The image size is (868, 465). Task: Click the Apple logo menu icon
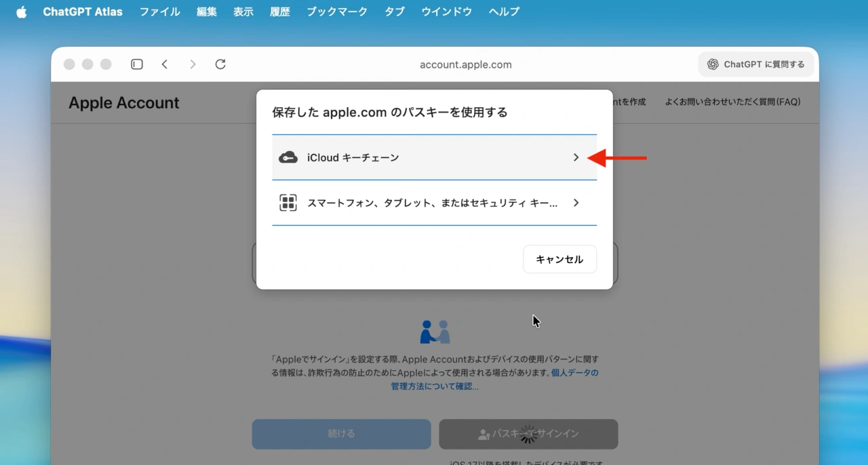coord(21,12)
